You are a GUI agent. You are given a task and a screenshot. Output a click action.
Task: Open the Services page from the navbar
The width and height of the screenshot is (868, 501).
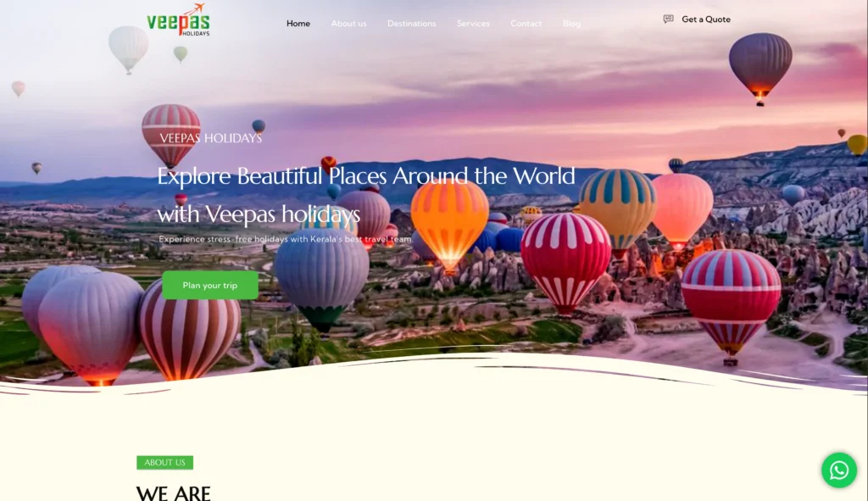click(x=473, y=24)
